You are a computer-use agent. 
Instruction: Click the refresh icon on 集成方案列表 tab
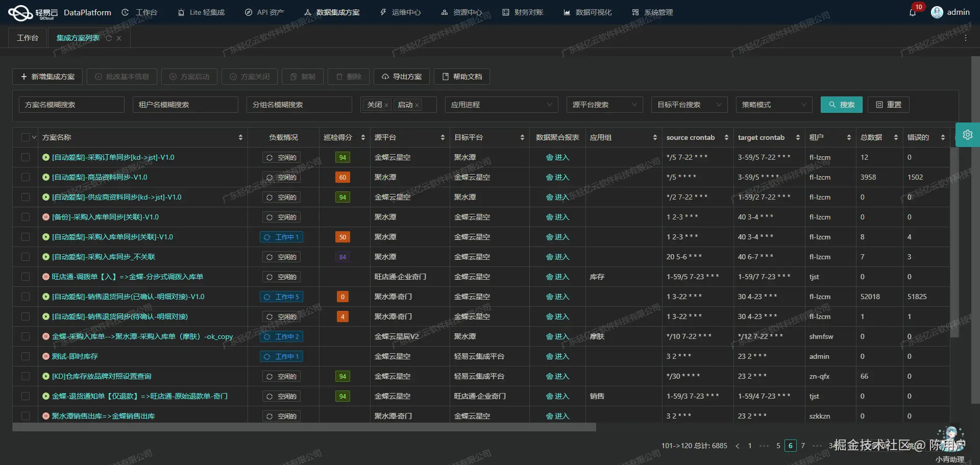pos(109,38)
